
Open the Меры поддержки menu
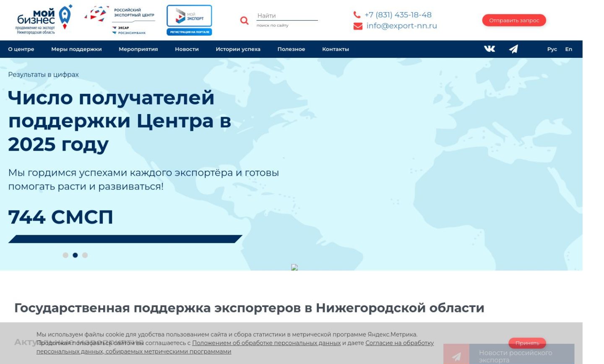(76, 49)
